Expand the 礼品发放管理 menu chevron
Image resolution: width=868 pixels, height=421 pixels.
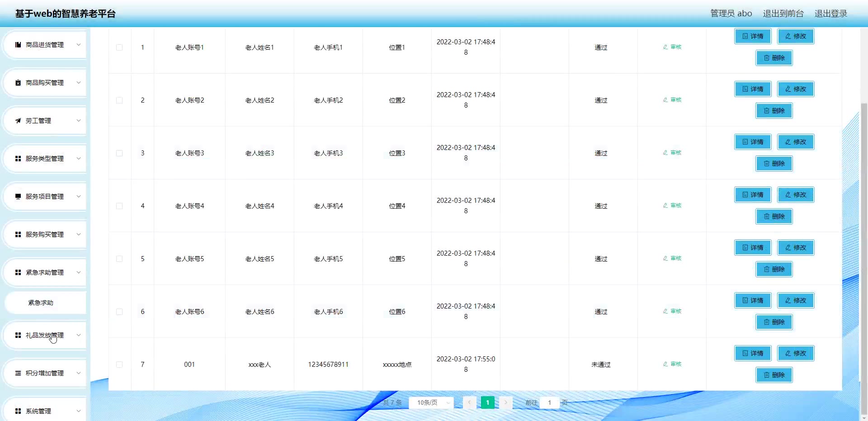point(79,335)
